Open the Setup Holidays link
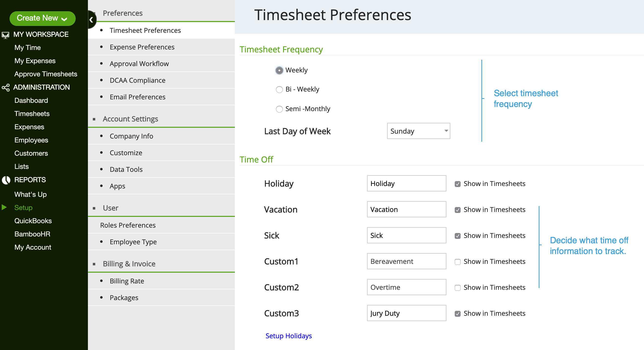Screen dimensions: 644x350 288,336
